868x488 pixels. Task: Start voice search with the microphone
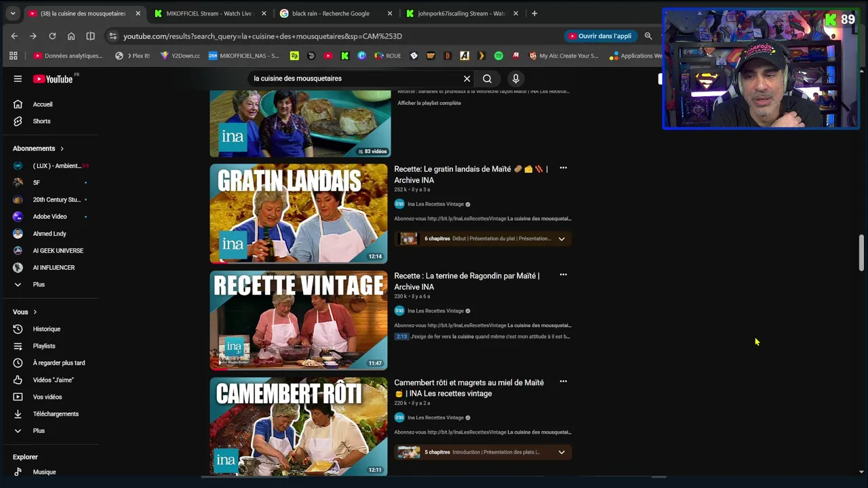[x=515, y=79]
